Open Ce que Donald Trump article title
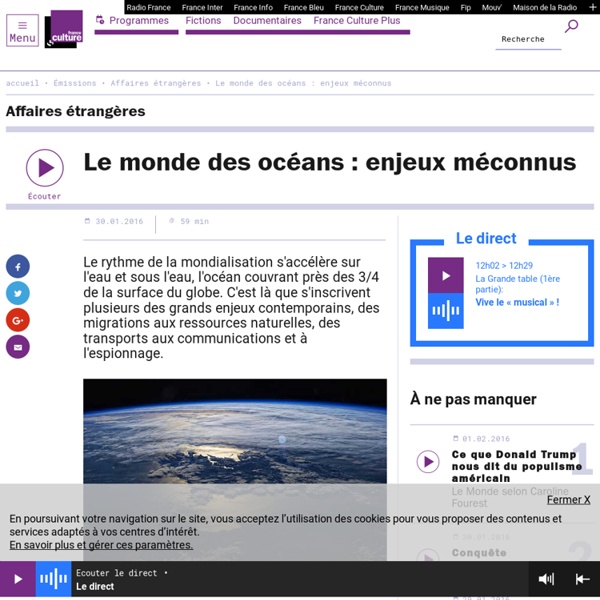This screenshot has height=600, width=600. point(517,466)
